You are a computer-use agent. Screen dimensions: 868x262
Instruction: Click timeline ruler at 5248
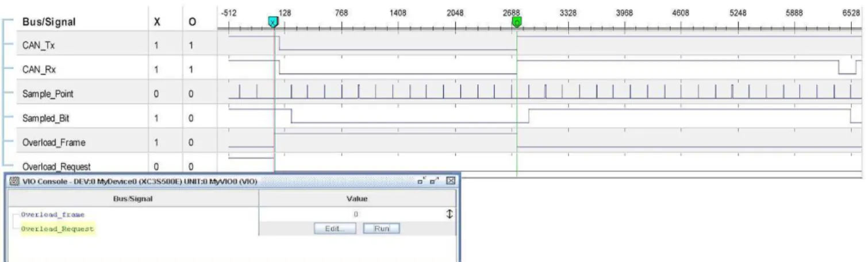pyautogui.click(x=737, y=14)
